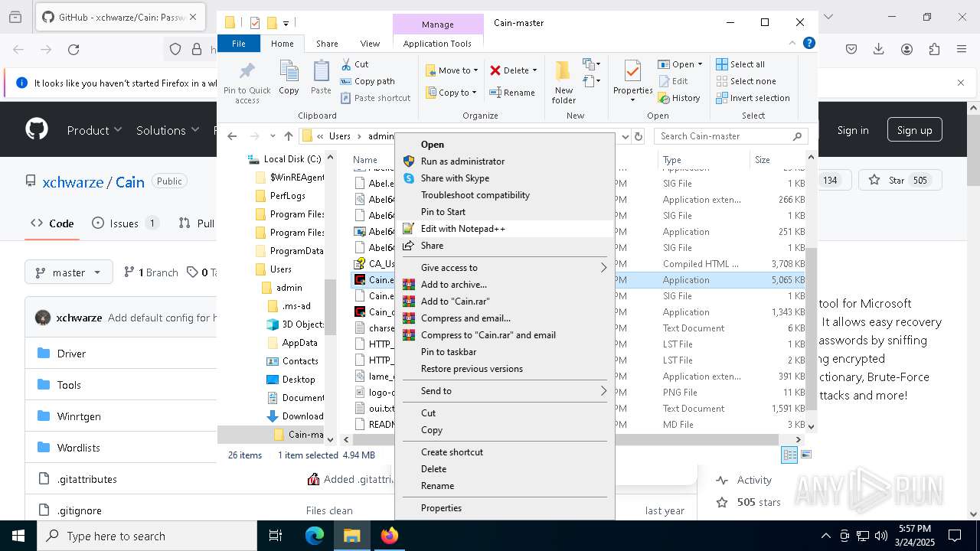Screen dimensions: 980x551
Task: Open the Wordlists folder link
Action: pyautogui.click(x=79, y=448)
